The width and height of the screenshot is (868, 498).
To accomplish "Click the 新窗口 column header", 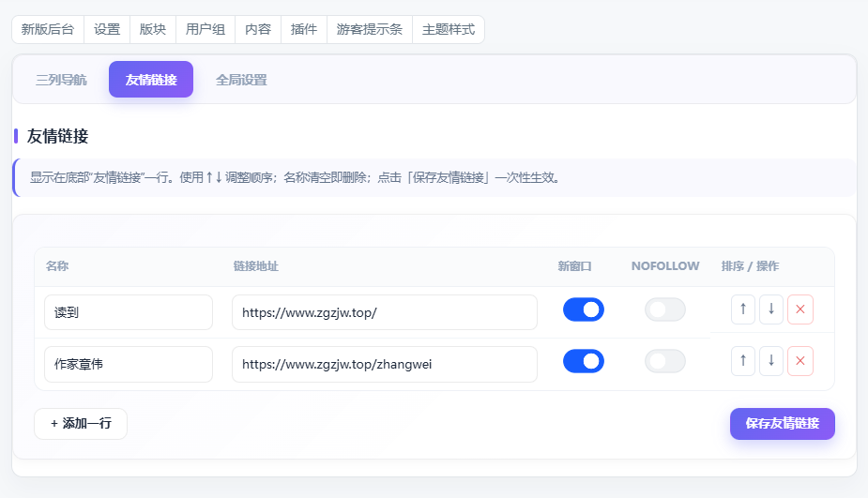I will 574,266.
